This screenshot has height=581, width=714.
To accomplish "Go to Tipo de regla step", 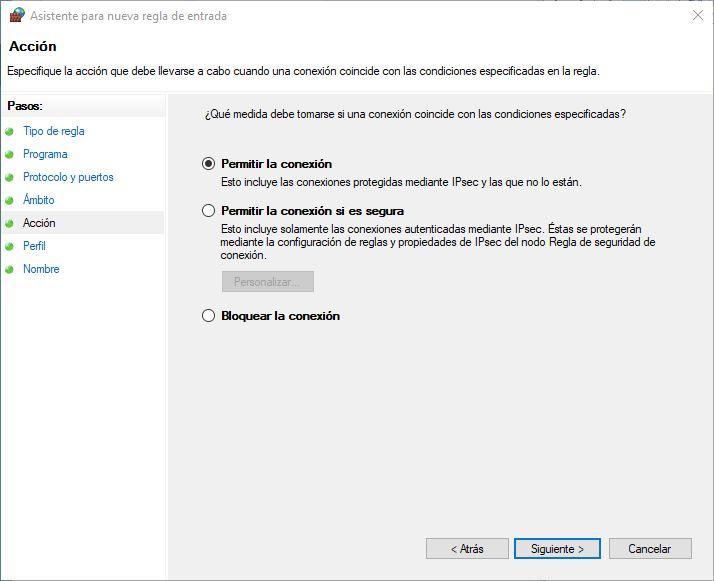I will [54, 131].
